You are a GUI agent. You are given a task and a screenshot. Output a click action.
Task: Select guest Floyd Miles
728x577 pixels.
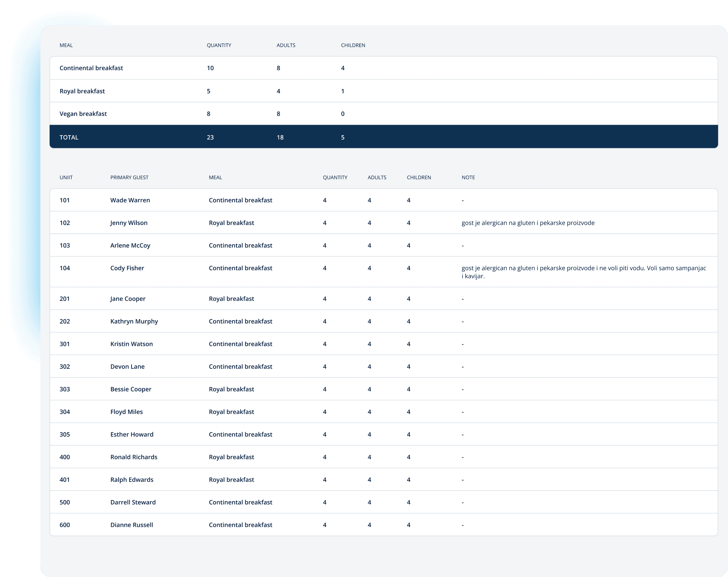(x=126, y=412)
